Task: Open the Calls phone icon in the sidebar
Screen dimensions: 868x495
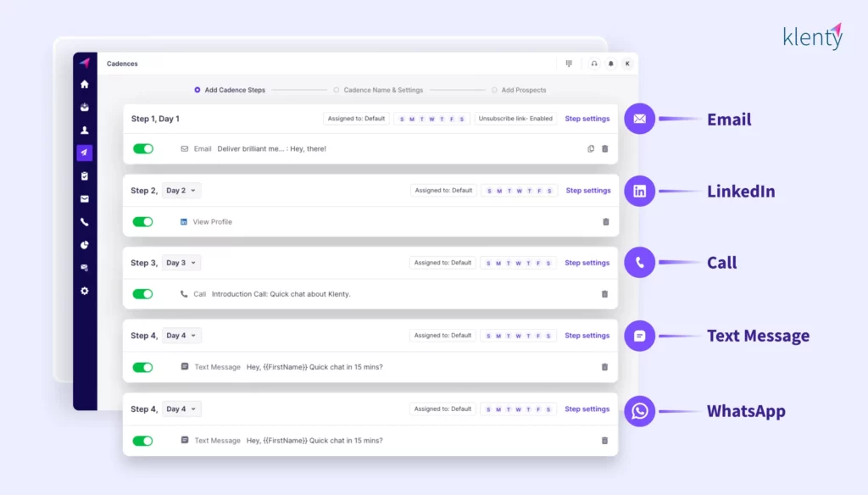Action: [84, 223]
